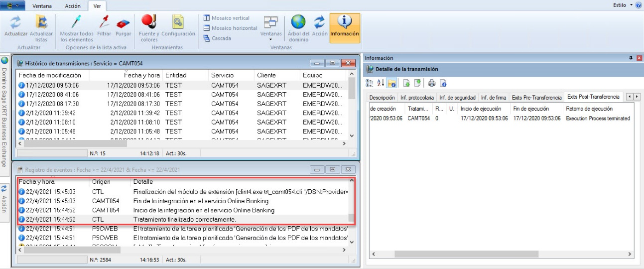Toggle pin on the Información panel
Image resolution: width=644 pixels, height=269 pixels.
coord(631,58)
